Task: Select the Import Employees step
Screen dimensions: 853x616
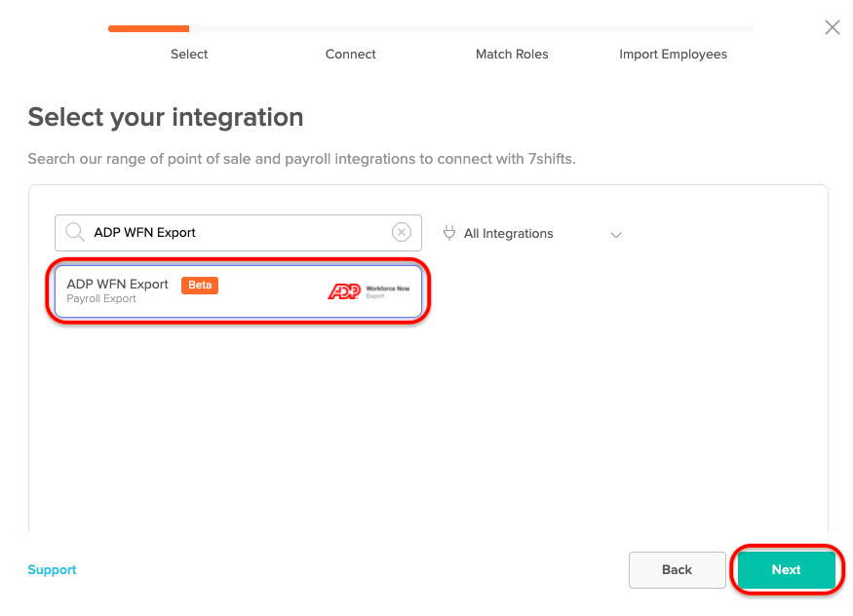Action: (x=673, y=55)
